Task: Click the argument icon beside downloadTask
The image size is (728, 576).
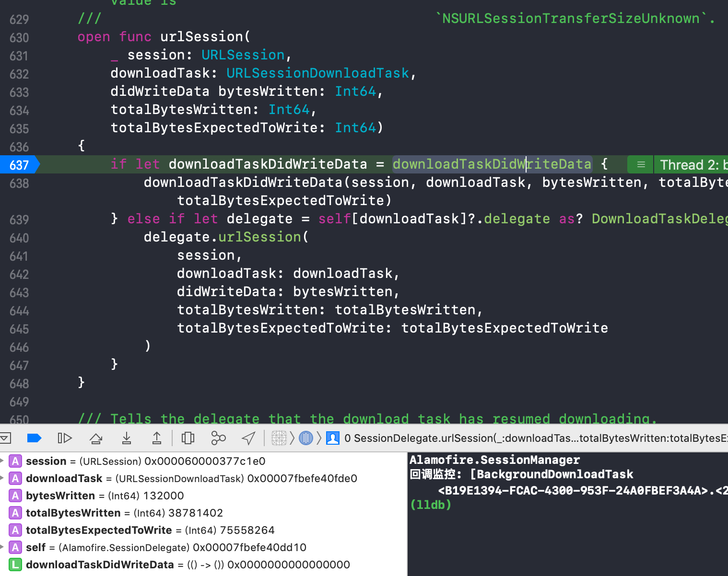Action: pos(15,478)
